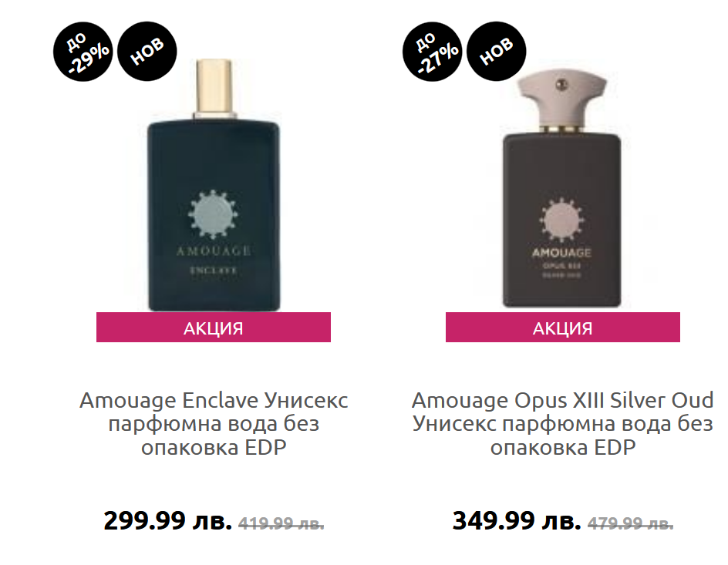Click AMOUAGE lettering on the Opus XIII bottle
Viewport: 728px width, 565px height.
561,253
